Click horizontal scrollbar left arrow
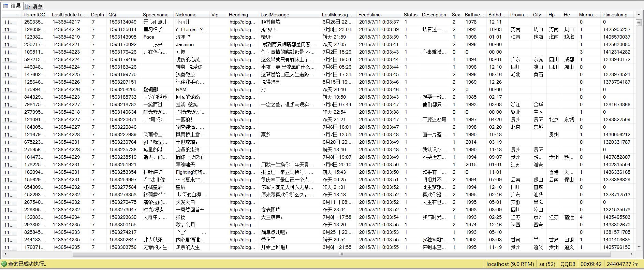644x270 pixels. (4, 254)
